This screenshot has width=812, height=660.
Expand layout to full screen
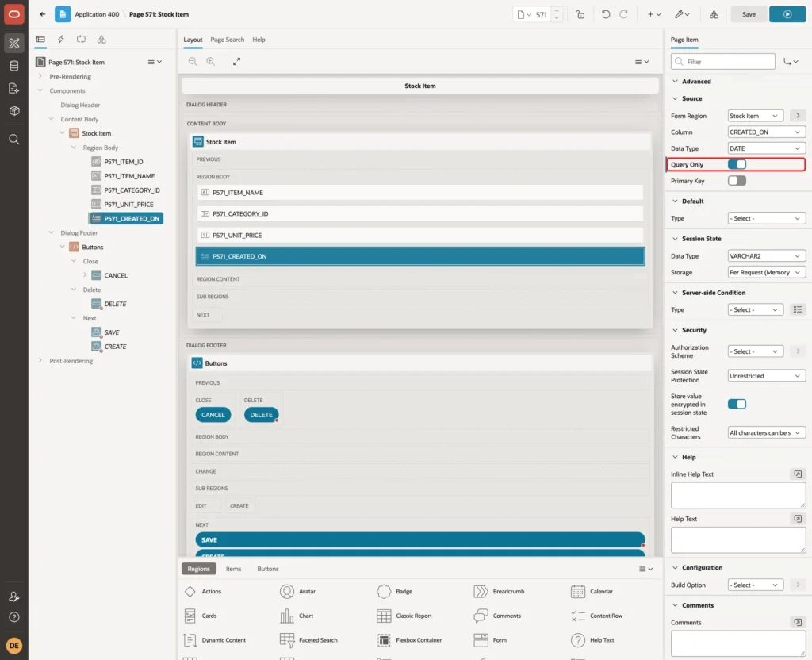[x=236, y=62]
